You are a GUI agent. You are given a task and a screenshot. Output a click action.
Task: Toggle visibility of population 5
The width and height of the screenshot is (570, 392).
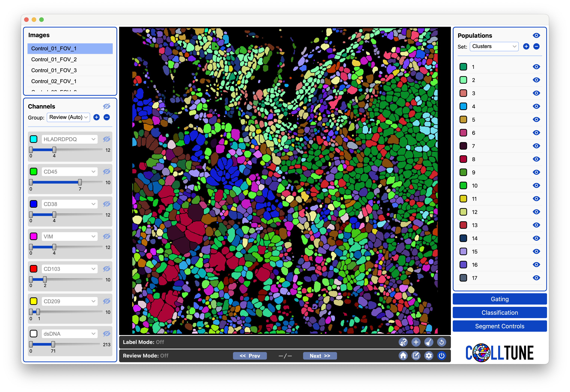coord(536,119)
